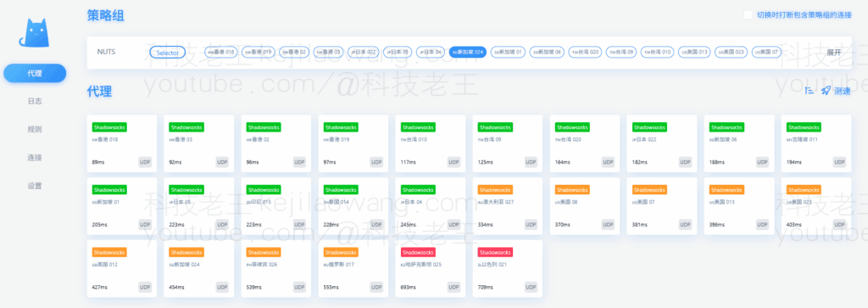Image resolution: width=868 pixels, height=308 pixels.
Task: Click Shadowsocks badge on 台湾 010 card
Action: pyautogui.click(x=418, y=127)
